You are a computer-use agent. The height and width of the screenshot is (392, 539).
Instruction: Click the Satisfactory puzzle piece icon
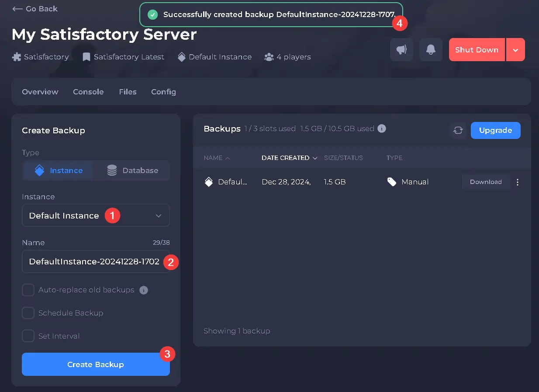click(x=17, y=57)
